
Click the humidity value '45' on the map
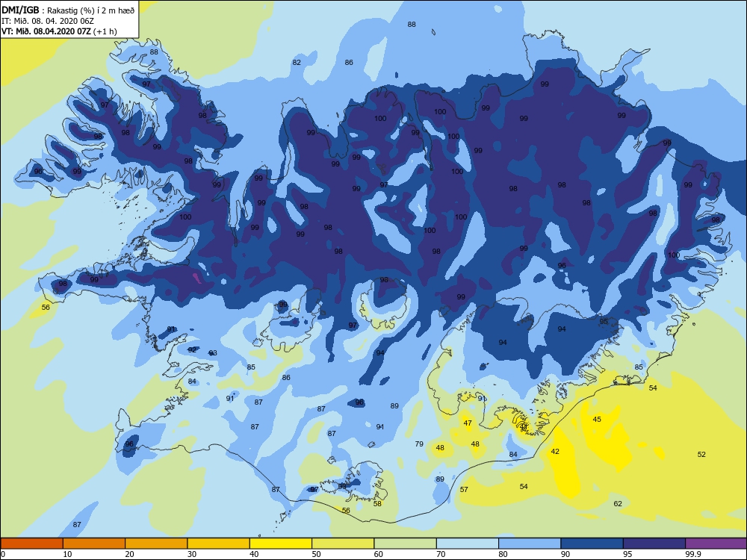[x=597, y=420]
